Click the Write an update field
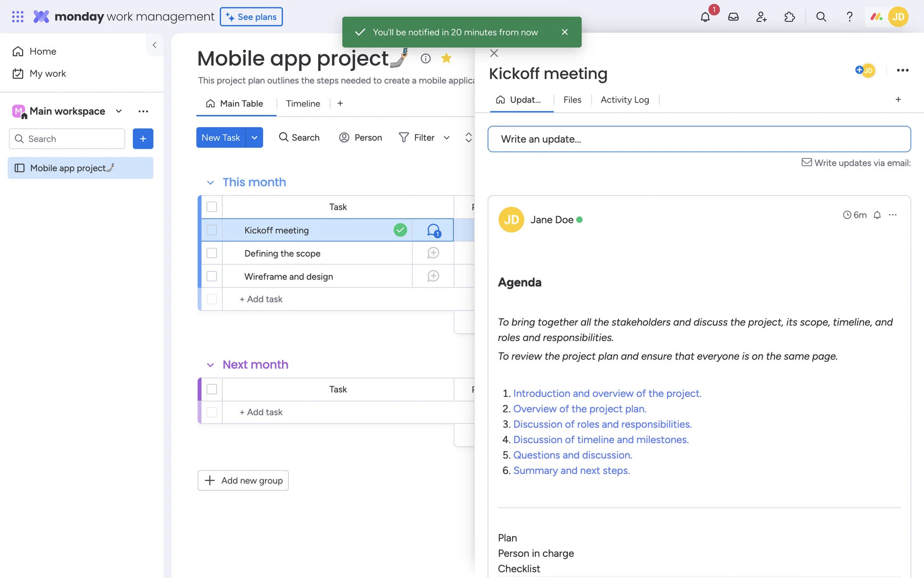 coord(699,139)
